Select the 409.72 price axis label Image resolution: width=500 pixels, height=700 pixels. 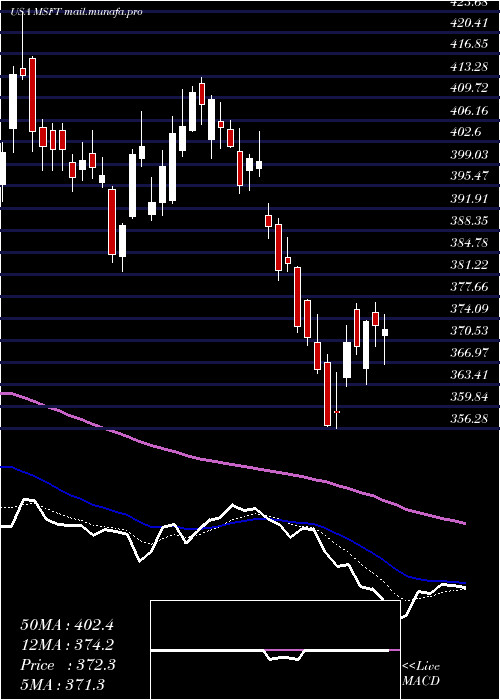[469, 88]
